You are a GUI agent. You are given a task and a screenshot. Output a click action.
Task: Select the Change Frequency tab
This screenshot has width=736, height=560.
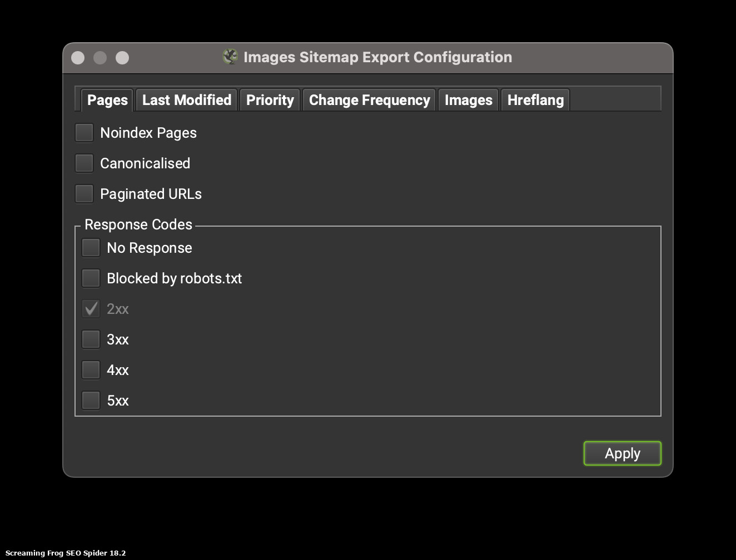pyautogui.click(x=369, y=100)
